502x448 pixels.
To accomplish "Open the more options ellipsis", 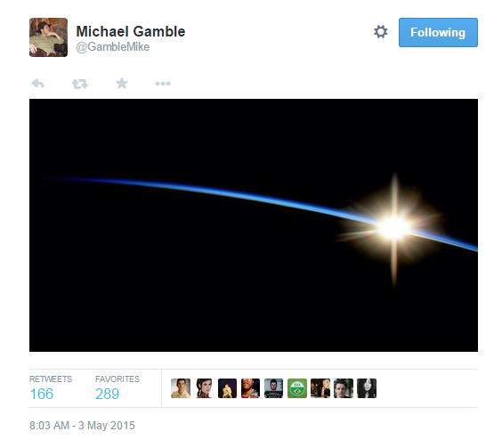I will [163, 84].
